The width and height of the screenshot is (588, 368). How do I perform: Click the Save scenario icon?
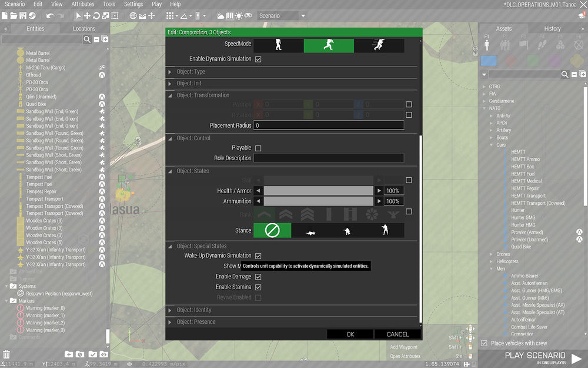[22, 15]
